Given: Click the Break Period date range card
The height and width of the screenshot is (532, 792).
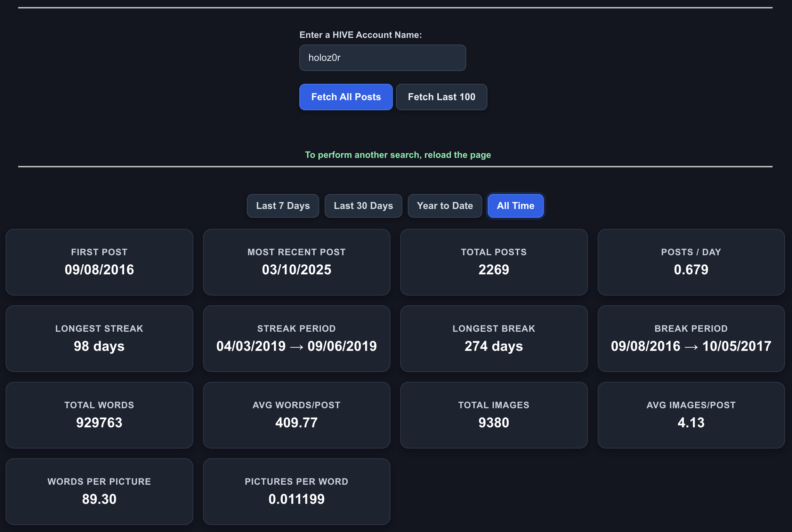Looking at the screenshot, I should [x=691, y=339].
